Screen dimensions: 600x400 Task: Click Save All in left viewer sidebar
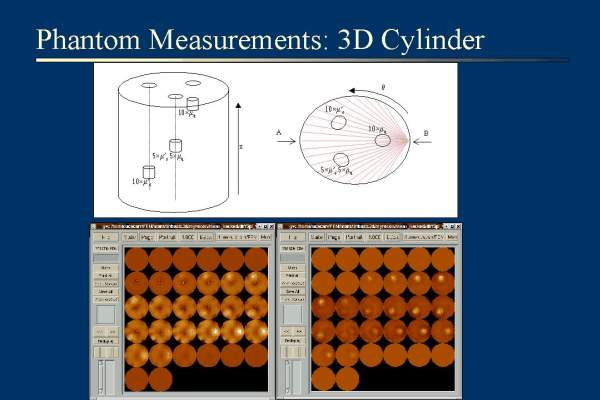[x=106, y=291]
